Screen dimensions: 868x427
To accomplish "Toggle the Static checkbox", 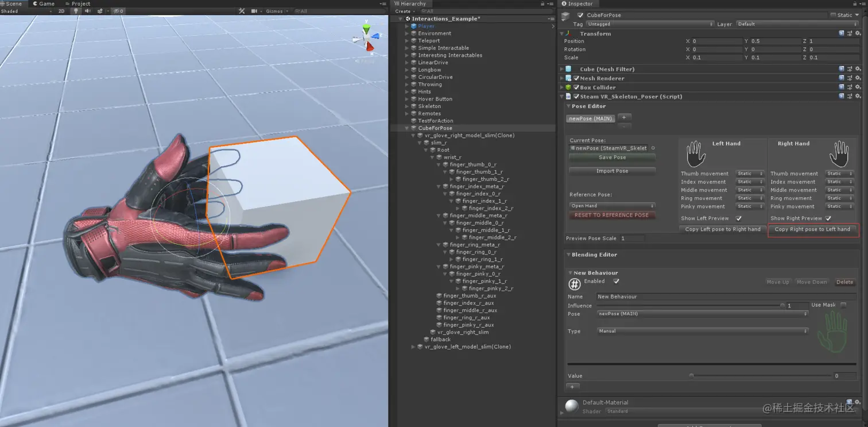I will pyautogui.click(x=834, y=15).
